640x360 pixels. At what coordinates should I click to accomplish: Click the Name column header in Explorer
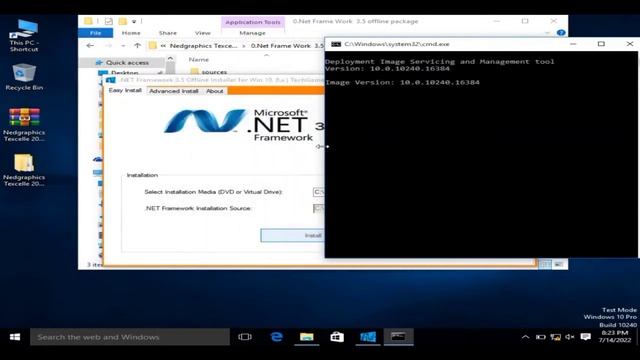(198, 60)
